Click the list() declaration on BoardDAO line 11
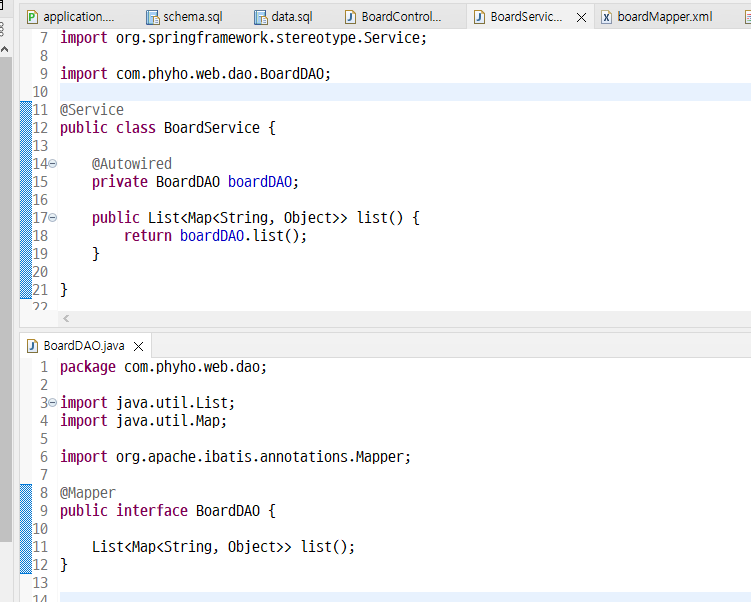 pyautogui.click(x=223, y=547)
